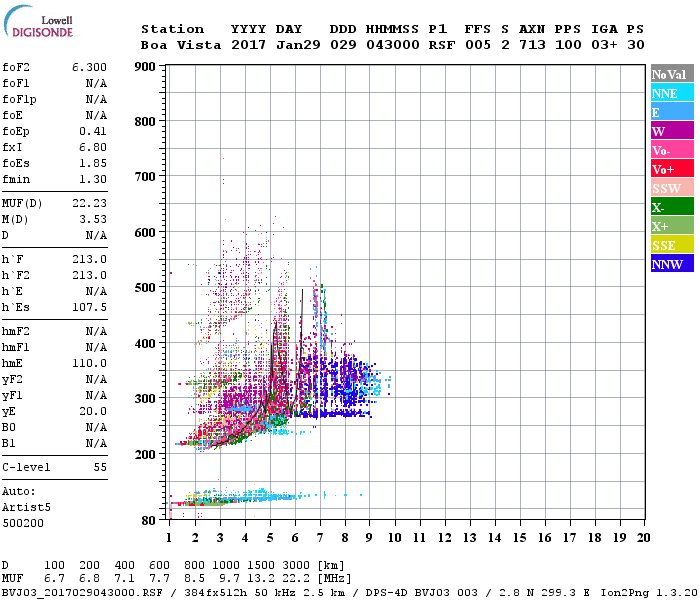Select the W purple legend entry
Viewport: 700px width, 600px height.
(672, 131)
